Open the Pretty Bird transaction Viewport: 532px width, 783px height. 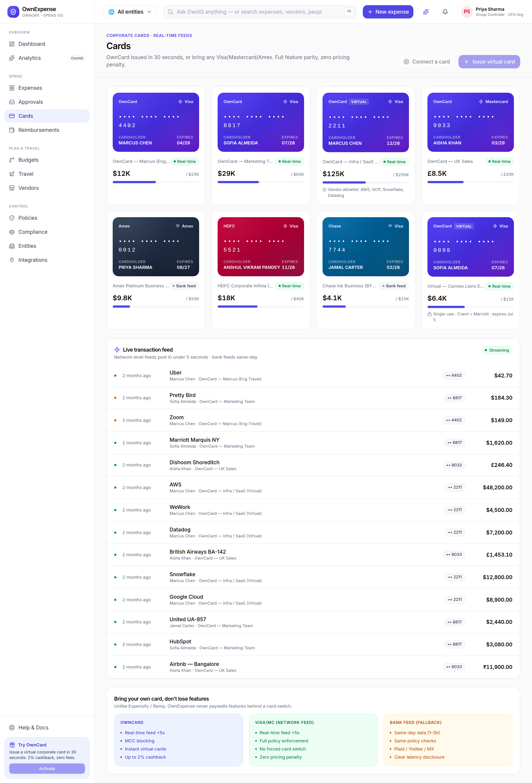pyautogui.click(x=313, y=398)
